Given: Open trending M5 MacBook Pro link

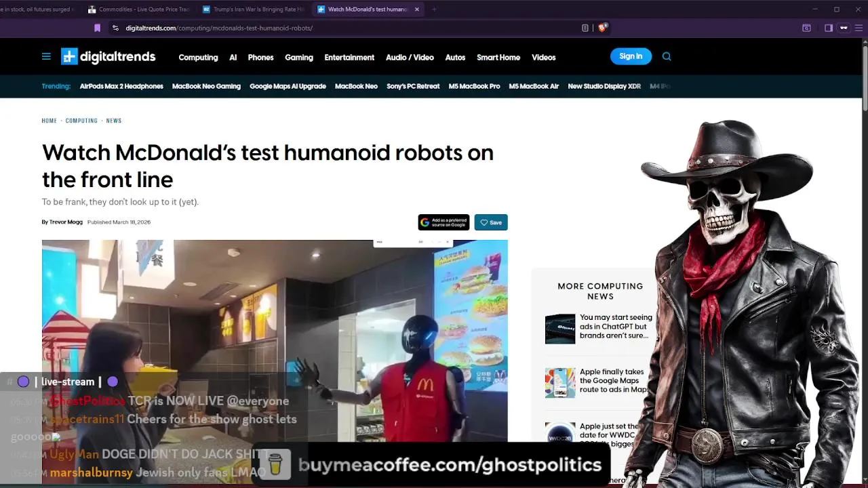Looking at the screenshot, I should pyautogui.click(x=474, y=86).
